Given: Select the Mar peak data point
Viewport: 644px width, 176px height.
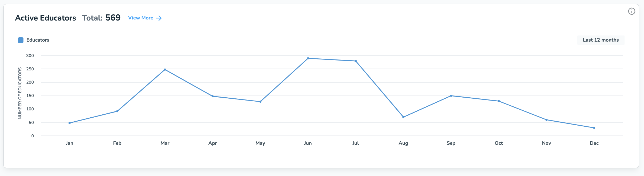Looking at the screenshot, I should 165,70.
